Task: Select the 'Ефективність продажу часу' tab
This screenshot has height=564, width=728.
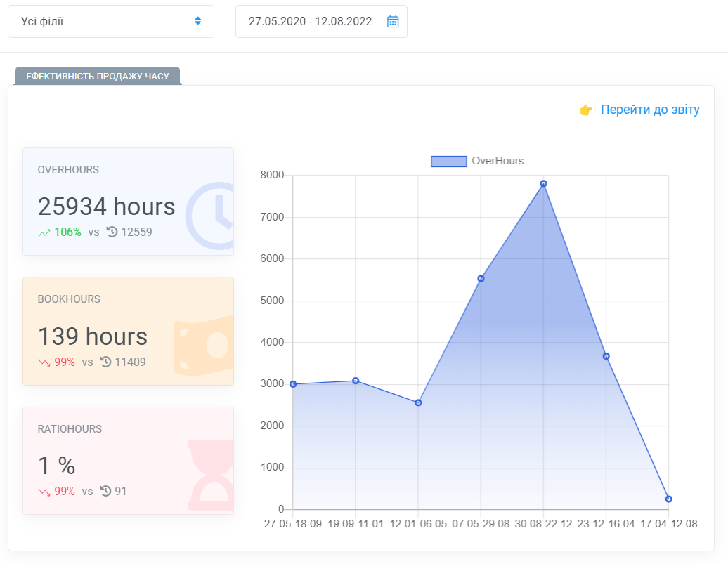Action: (x=98, y=76)
